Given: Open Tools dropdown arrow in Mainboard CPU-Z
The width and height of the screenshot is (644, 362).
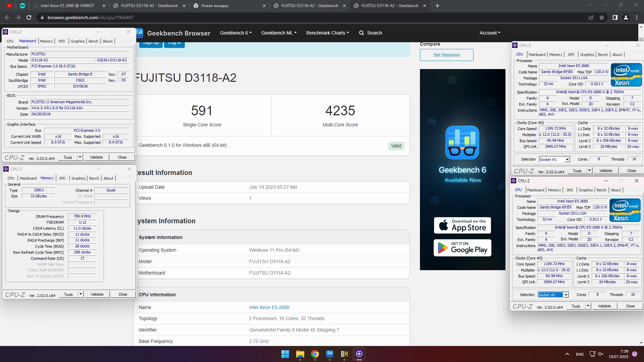Looking at the screenshot, I should pos(80,157).
